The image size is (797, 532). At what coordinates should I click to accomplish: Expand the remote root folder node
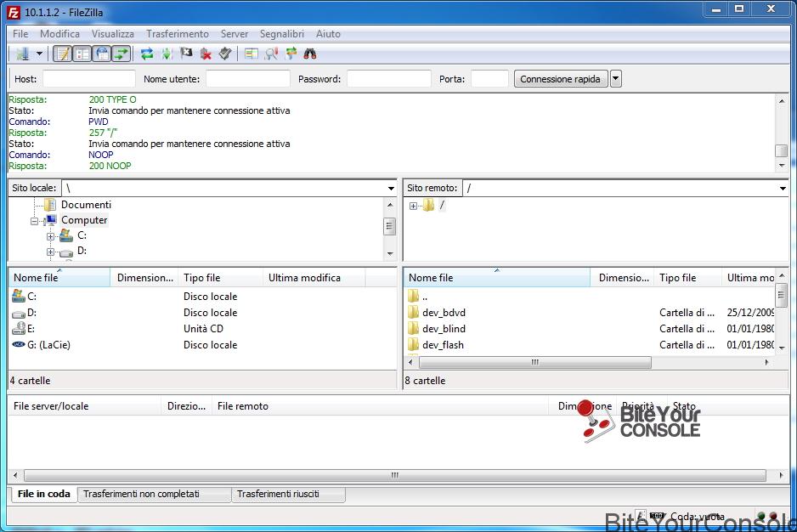(413, 206)
